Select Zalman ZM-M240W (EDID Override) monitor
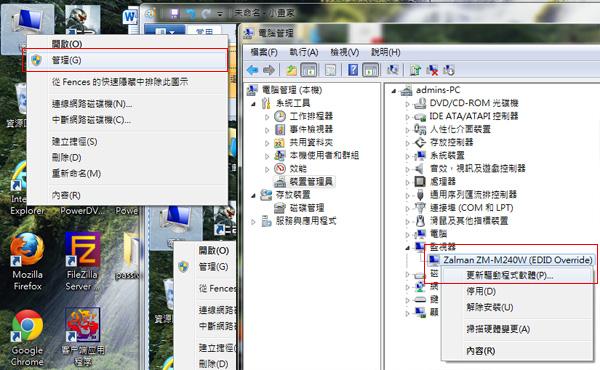Image resolution: width=600 pixels, height=370 pixels. 518,260
